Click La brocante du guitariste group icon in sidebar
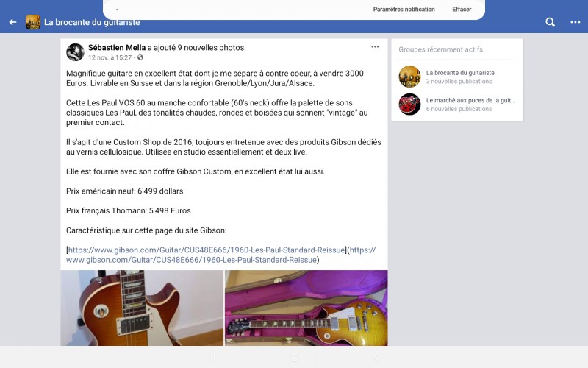Viewport: 588px width, 368px height. pyautogui.click(x=409, y=77)
